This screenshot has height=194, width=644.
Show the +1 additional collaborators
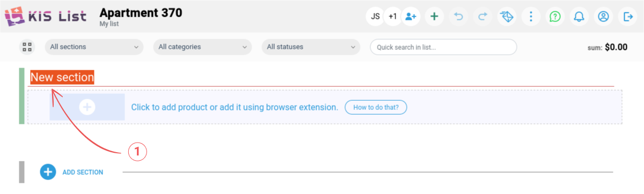click(x=393, y=17)
